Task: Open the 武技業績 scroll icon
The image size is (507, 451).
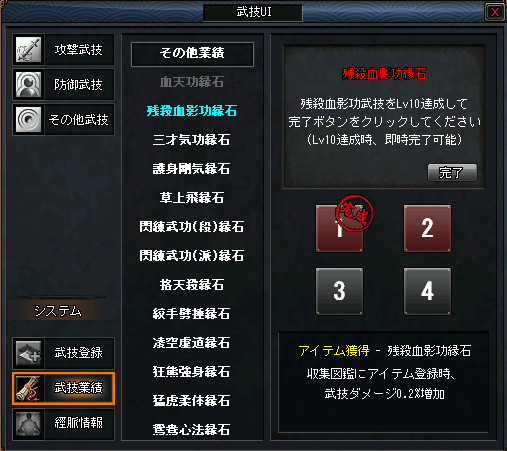Action: click(x=29, y=388)
